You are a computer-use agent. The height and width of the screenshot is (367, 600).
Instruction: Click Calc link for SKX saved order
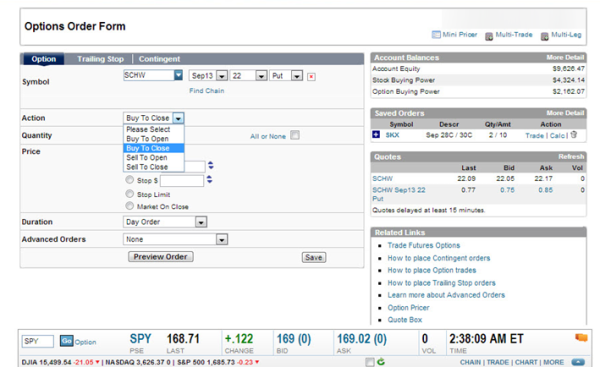pos(557,135)
